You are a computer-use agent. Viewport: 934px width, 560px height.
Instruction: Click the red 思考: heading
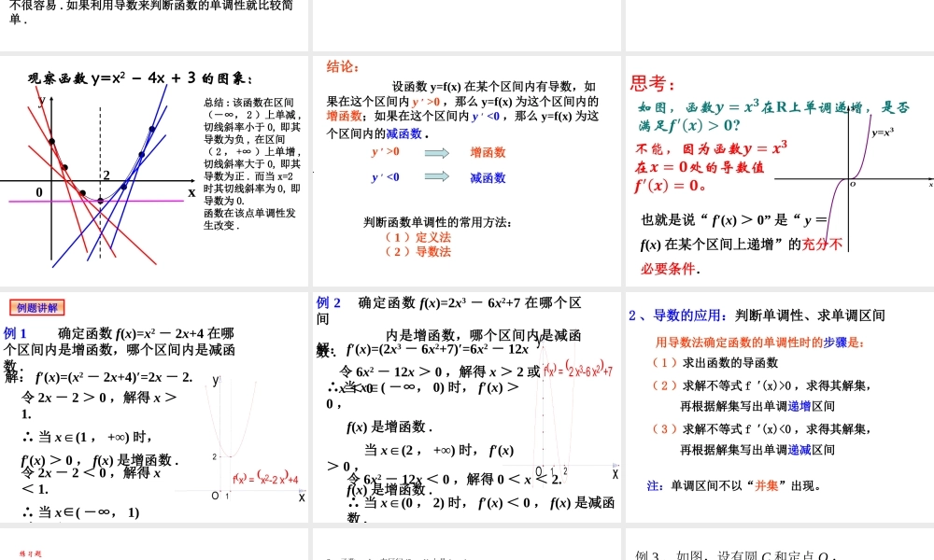(653, 83)
